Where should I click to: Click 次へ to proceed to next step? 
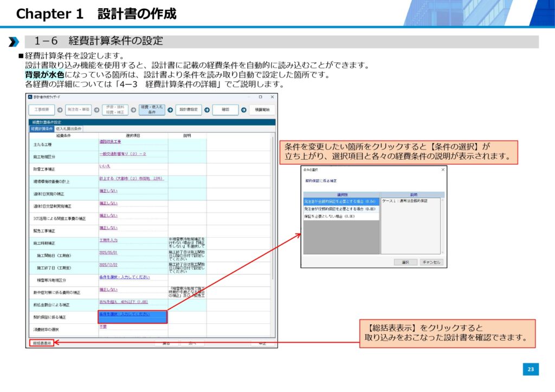pyautogui.click(x=192, y=343)
